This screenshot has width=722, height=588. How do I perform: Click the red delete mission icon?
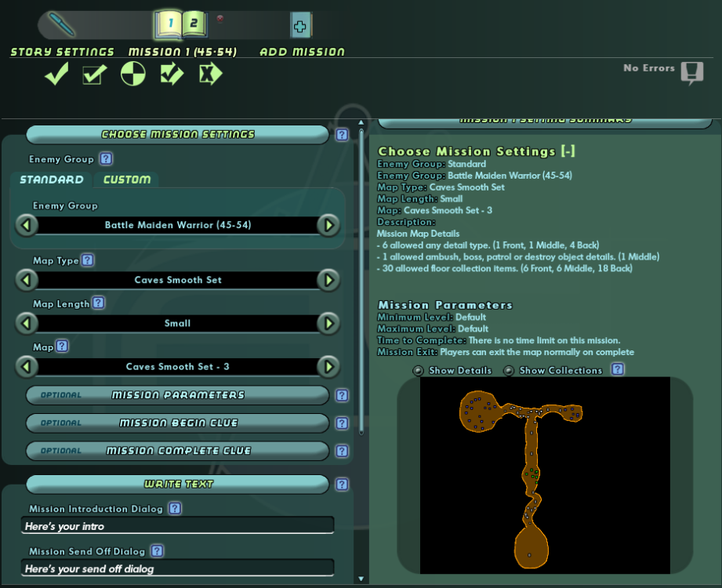tap(220, 19)
